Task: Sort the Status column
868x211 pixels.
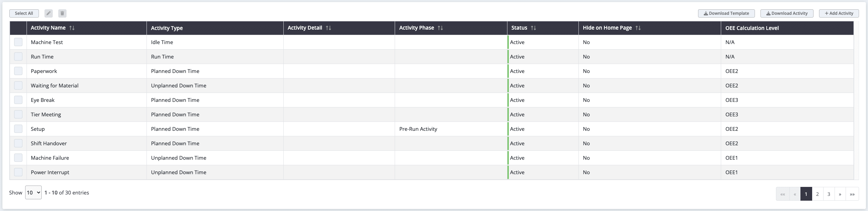Action: tap(534, 28)
